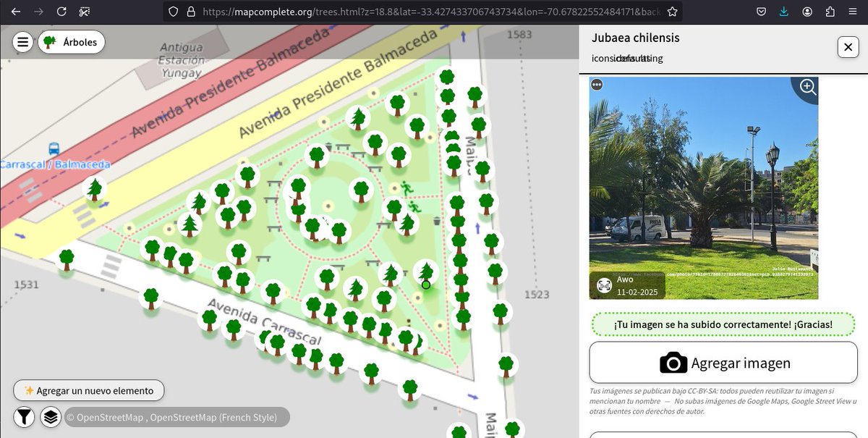Open the browser extensions puzzle icon
Image resolution: width=868 pixels, height=438 pixels.
coord(830,12)
